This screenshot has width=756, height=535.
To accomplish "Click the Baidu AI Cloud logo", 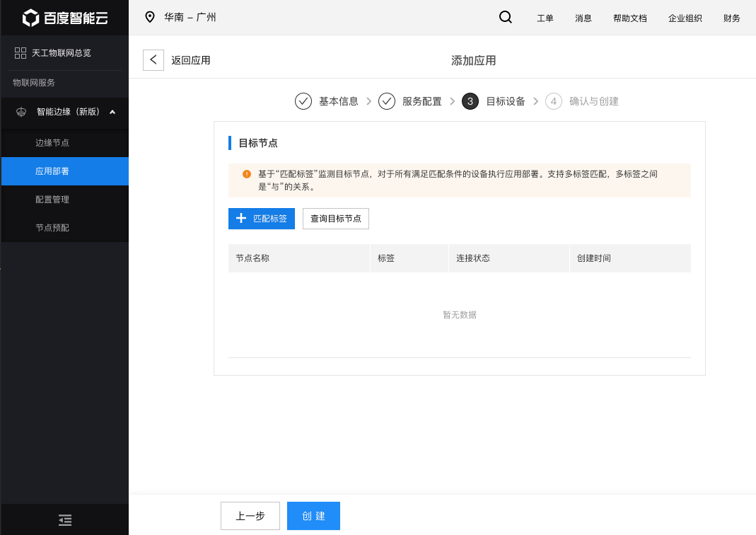I will click(65, 18).
